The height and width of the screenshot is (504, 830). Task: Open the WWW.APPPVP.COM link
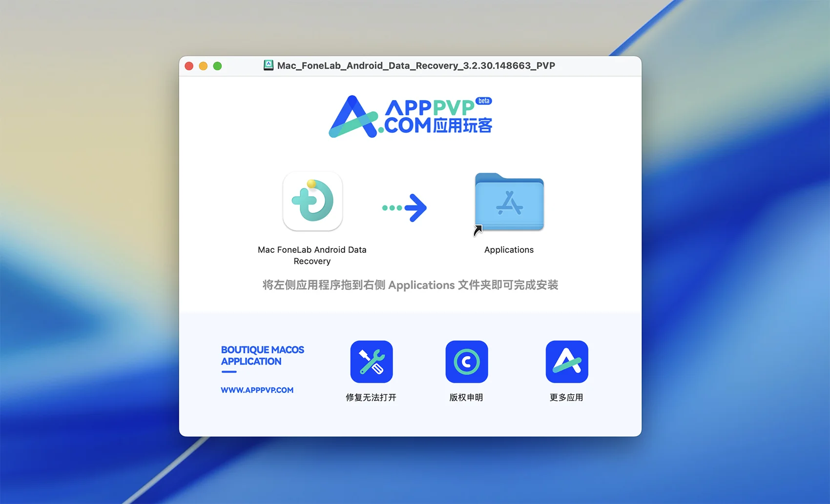(257, 390)
